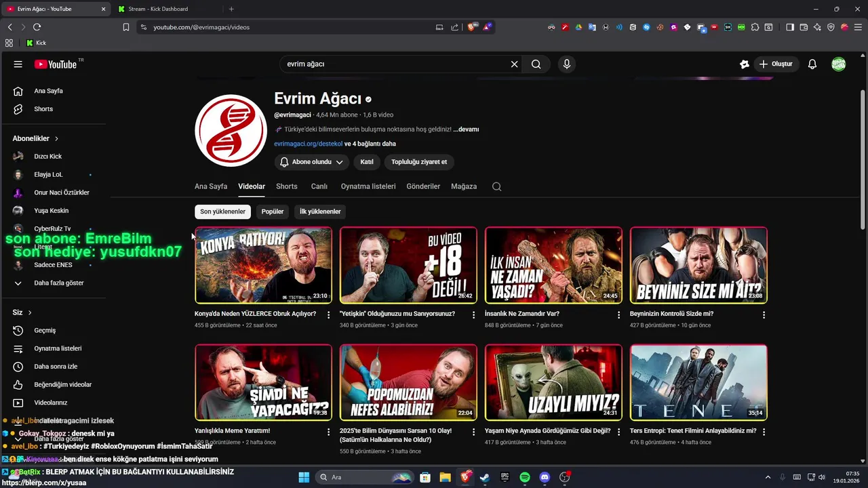Switch to channel Shorts tab
Image resolution: width=868 pixels, height=488 pixels.
[287, 186]
